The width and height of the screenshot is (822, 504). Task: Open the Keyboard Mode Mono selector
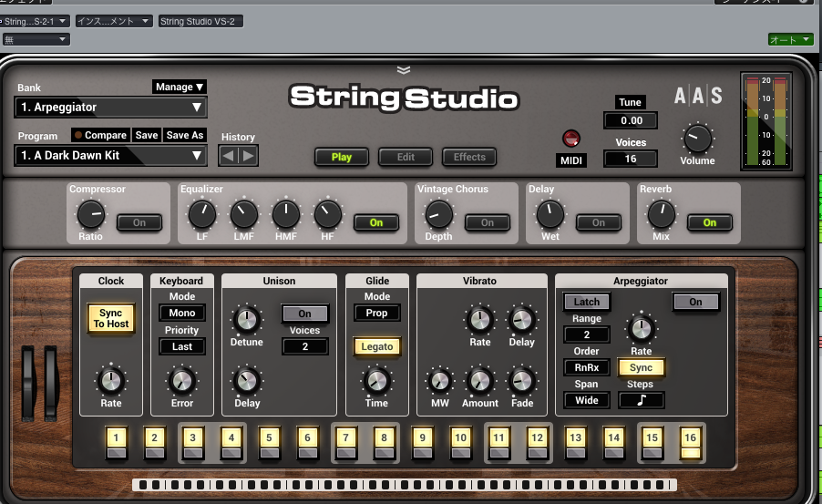[182, 313]
